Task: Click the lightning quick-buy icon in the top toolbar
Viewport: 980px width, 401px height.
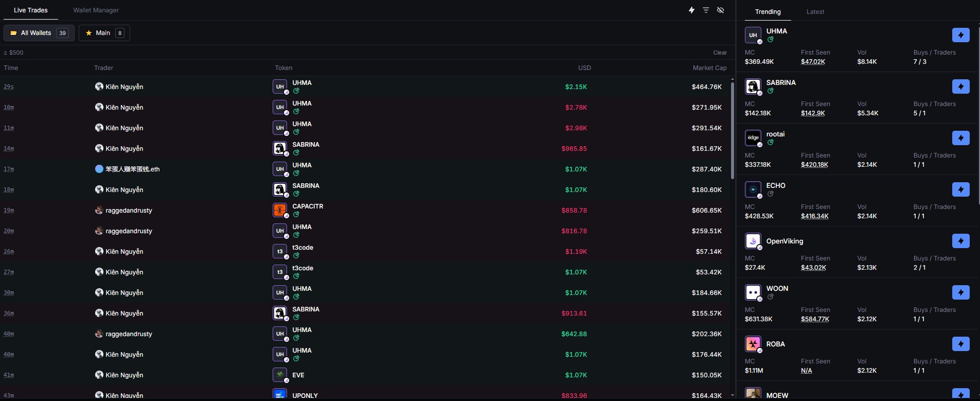Action: point(691,10)
